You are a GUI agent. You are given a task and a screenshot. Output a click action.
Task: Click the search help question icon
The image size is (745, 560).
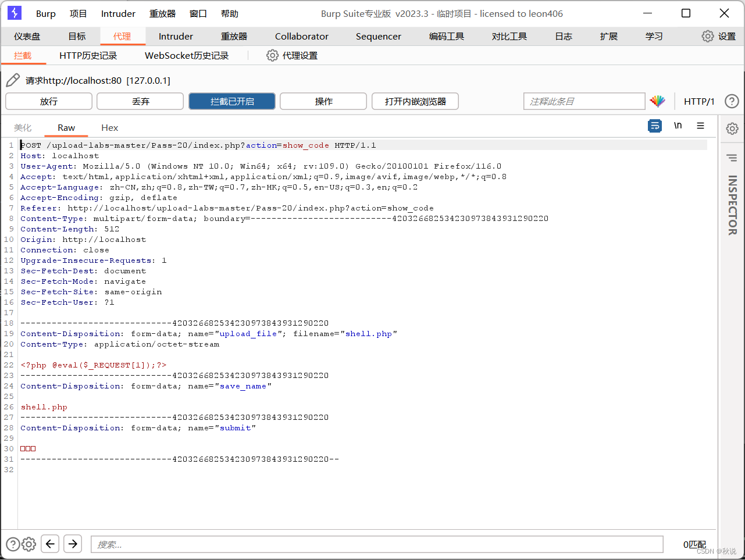13,544
